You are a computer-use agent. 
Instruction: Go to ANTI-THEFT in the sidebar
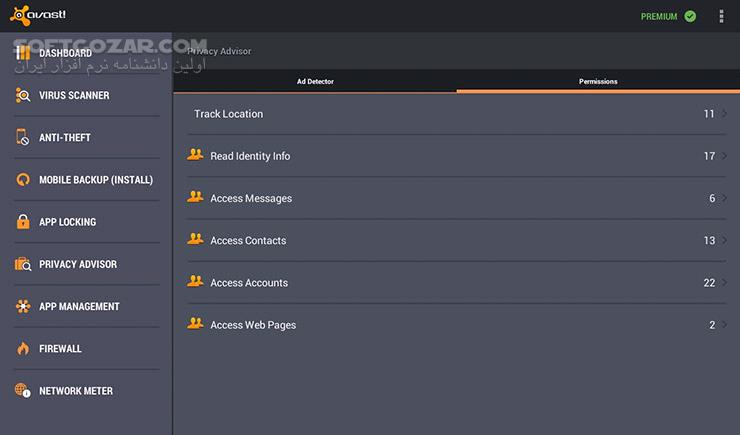tap(65, 137)
